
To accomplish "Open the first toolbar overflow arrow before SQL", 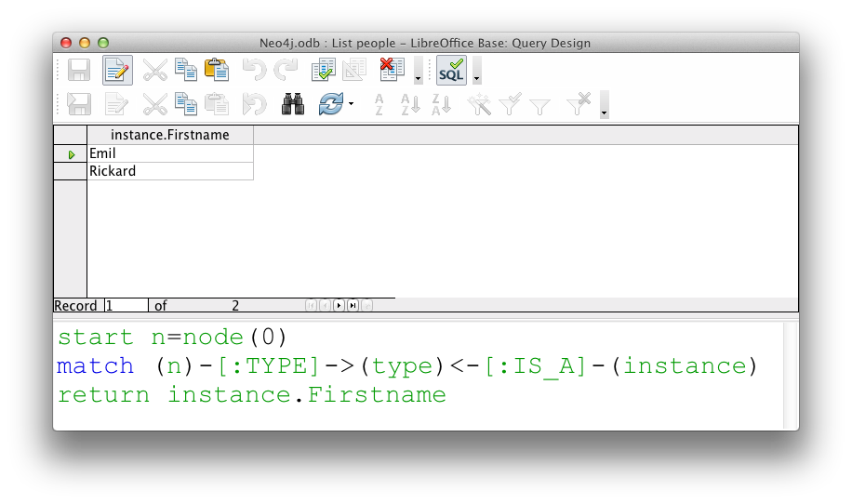I will 418,71.
